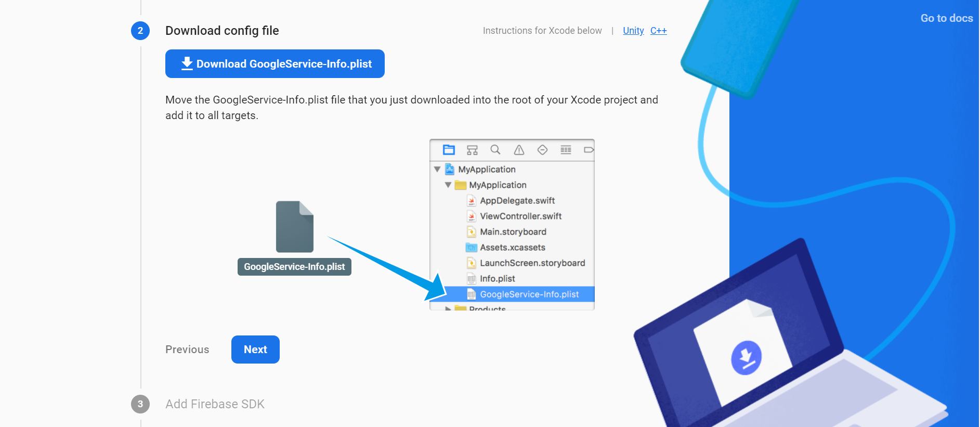Select the warning triangle issue navigator icon
The height and width of the screenshot is (427, 980).
(519, 150)
